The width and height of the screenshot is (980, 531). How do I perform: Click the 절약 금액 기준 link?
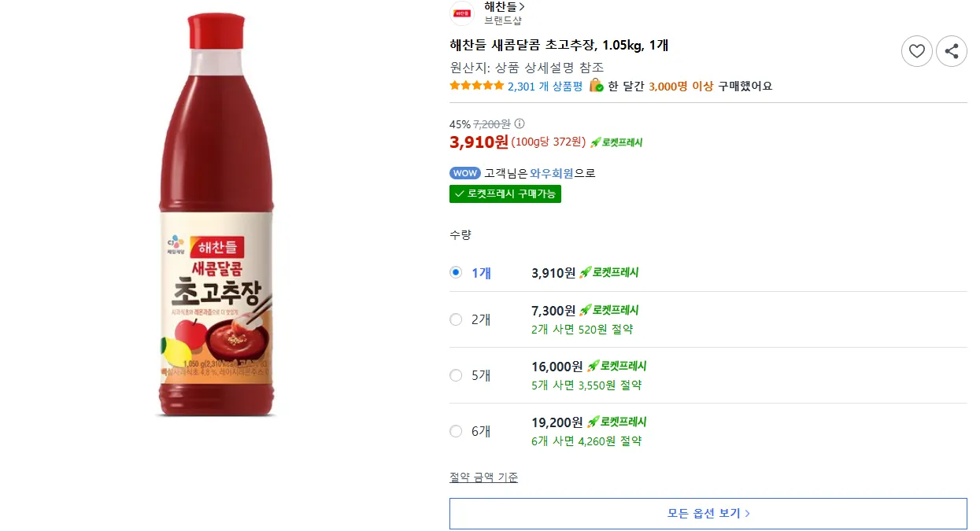tap(483, 478)
